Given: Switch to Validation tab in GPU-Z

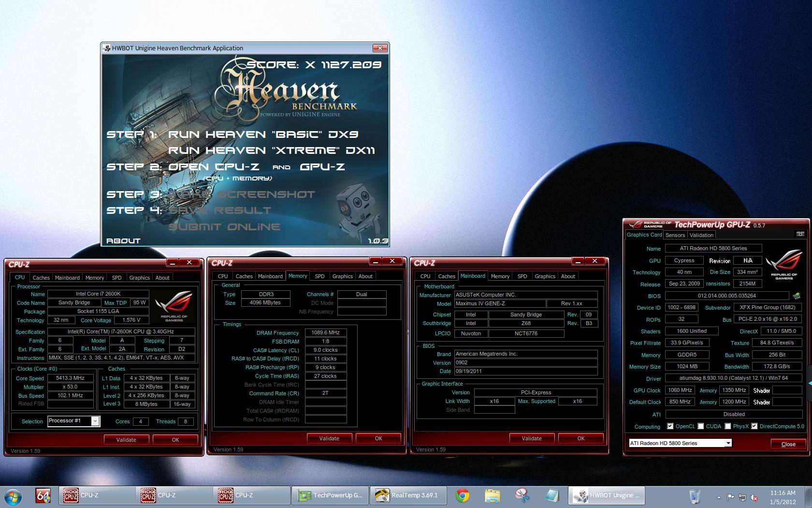Looking at the screenshot, I should 701,235.
